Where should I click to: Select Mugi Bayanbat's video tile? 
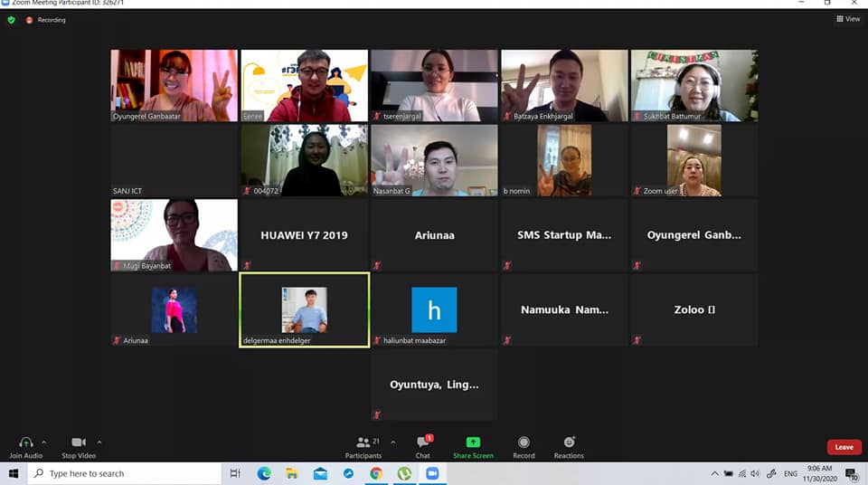174,235
